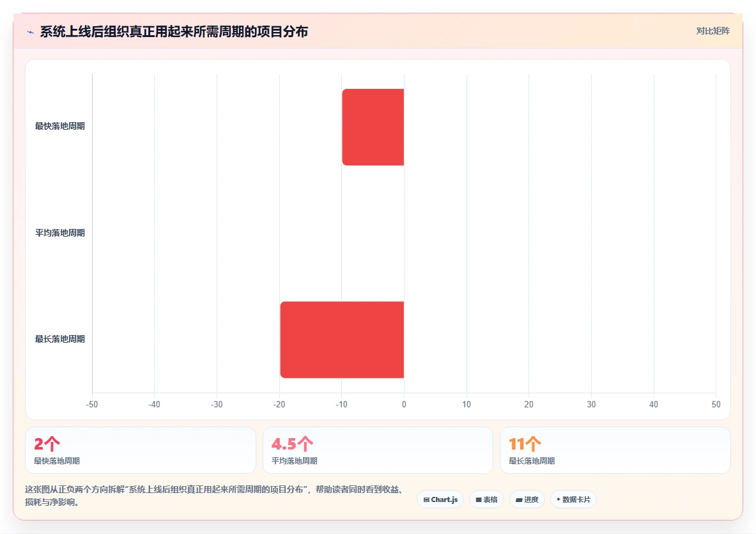Open the 对比矩阵 label

[713, 31]
